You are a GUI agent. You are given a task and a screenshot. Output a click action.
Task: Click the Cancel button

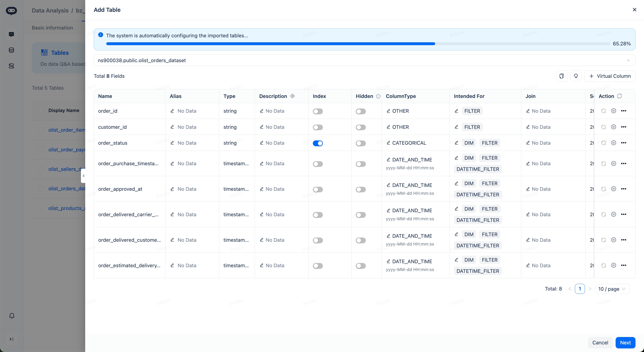coord(600,343)
